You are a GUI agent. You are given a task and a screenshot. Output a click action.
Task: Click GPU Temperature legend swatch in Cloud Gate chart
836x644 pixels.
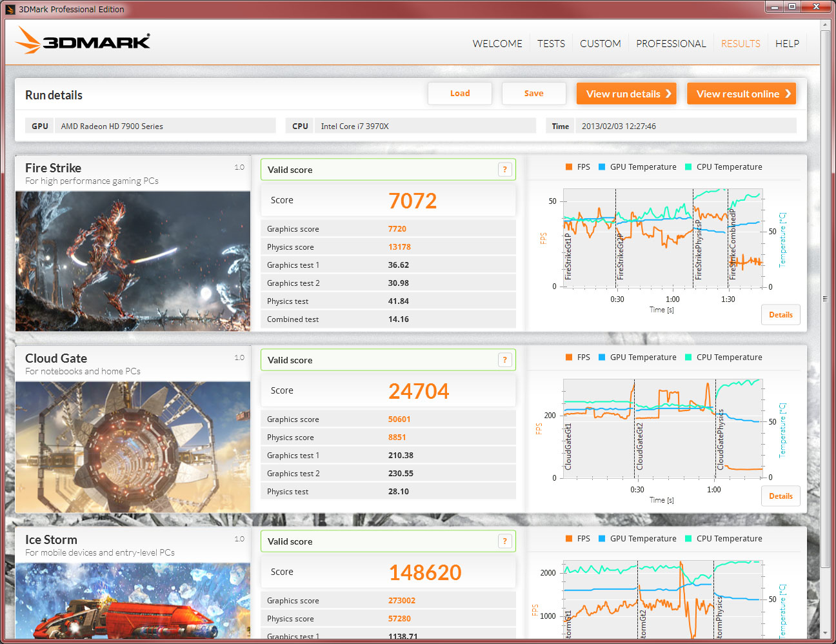602,357
